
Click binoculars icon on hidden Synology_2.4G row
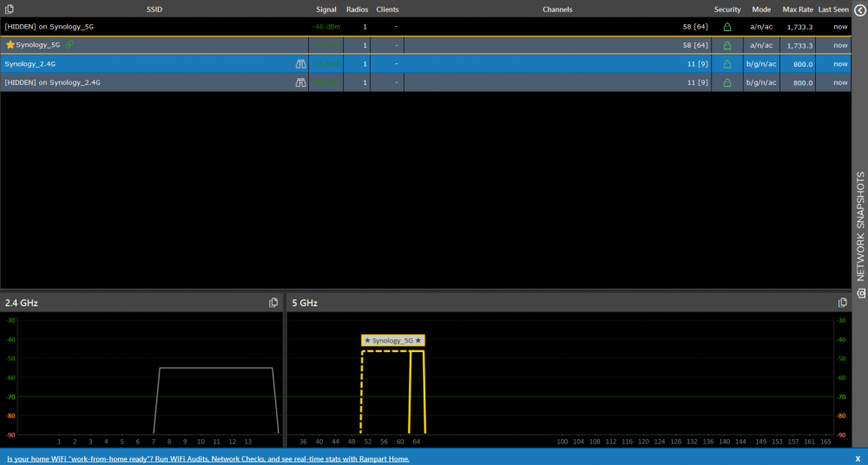click(x=300, y=82)
